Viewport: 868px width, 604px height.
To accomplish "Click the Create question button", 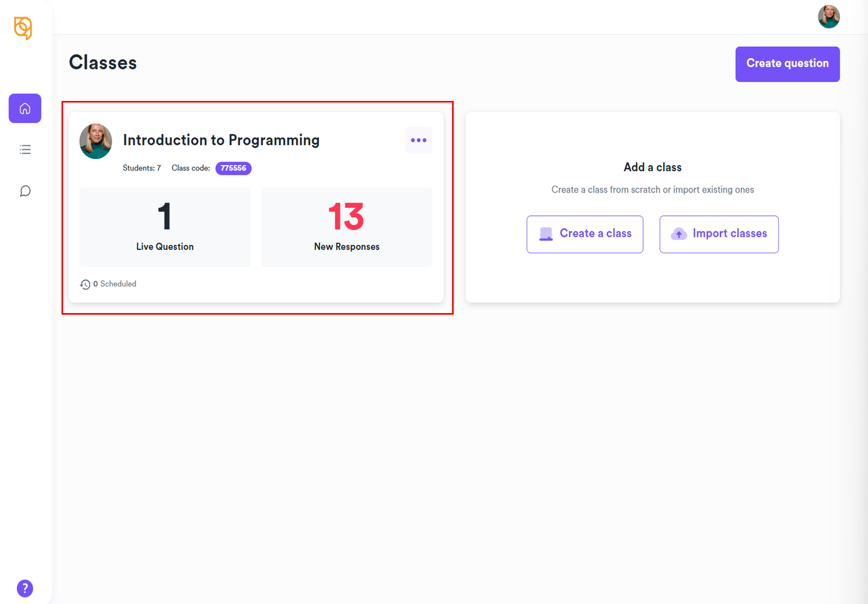I will [787, 64].
